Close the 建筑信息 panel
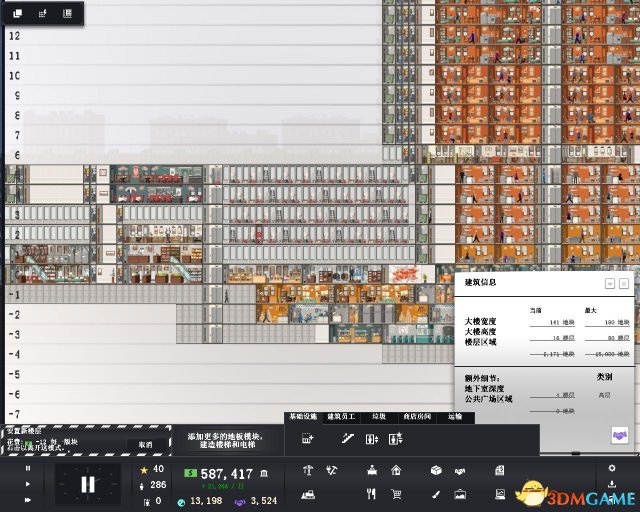This screenshot has height=512, width=640. (624, 284)
